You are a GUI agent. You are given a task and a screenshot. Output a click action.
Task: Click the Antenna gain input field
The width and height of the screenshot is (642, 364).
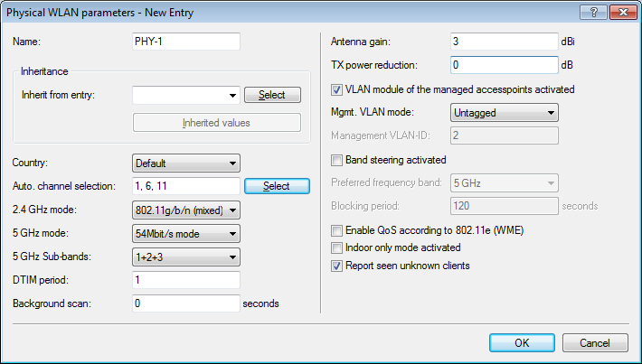click(504, 42)
